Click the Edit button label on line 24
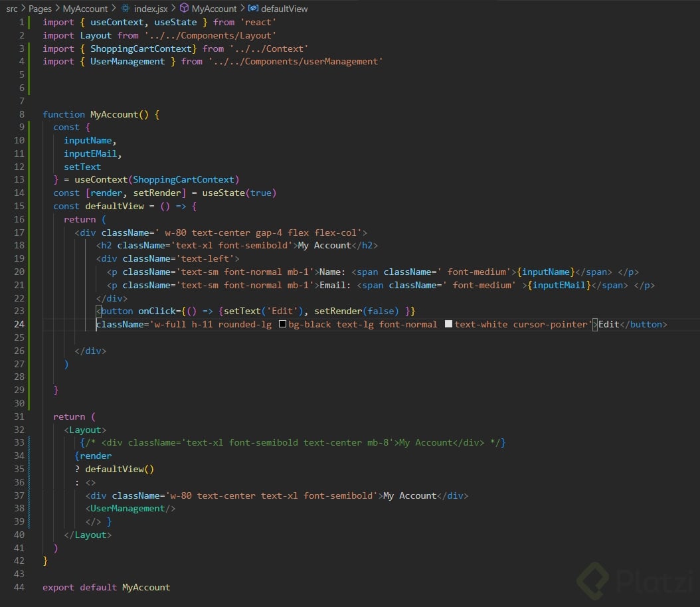The width and height of the screenshot is (700, 607). [x=608, y=325]
